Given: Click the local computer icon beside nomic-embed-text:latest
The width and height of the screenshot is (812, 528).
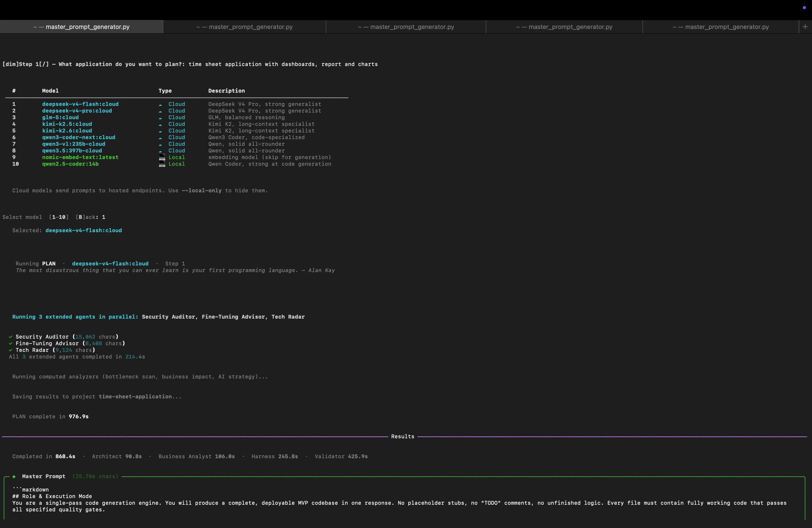Looking at the screenshot, I should pos(162,157).
